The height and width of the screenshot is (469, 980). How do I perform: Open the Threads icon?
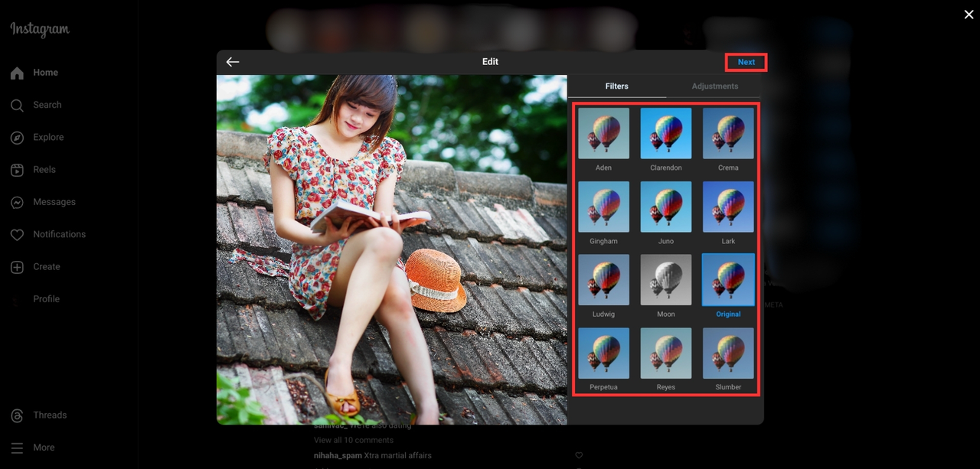tap(17, 415)
